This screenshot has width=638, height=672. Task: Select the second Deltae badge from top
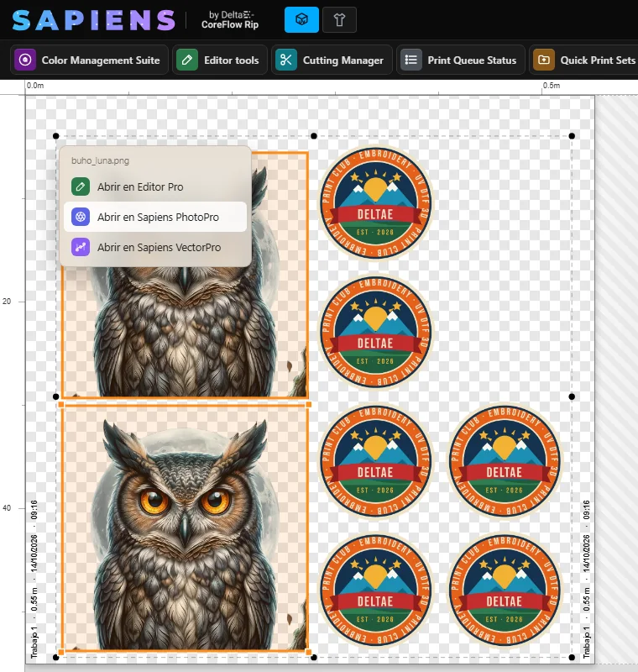tap(375, 332)
